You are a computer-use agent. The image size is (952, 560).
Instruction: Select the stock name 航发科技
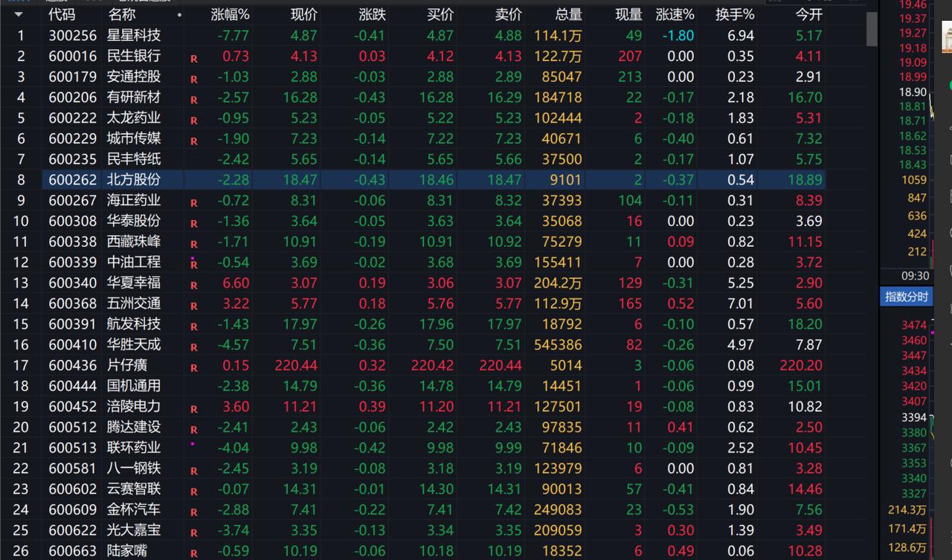coord(134,324)
